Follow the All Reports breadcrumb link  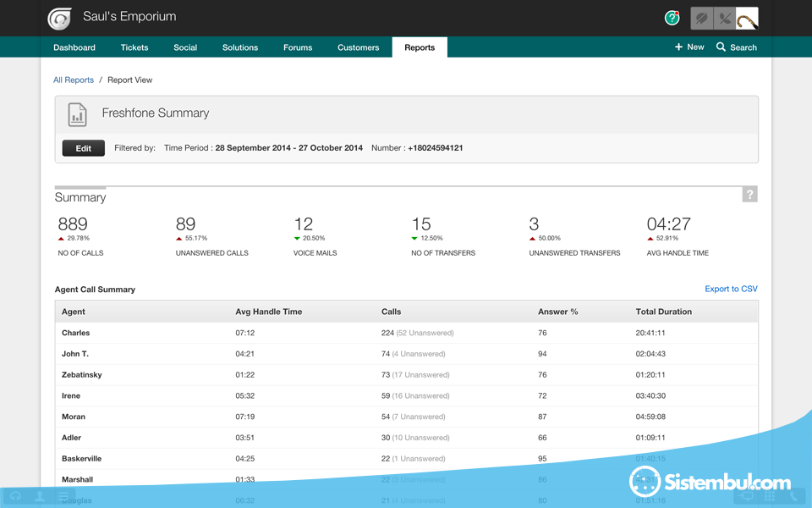pyautogui.click(x=74, y=80)
